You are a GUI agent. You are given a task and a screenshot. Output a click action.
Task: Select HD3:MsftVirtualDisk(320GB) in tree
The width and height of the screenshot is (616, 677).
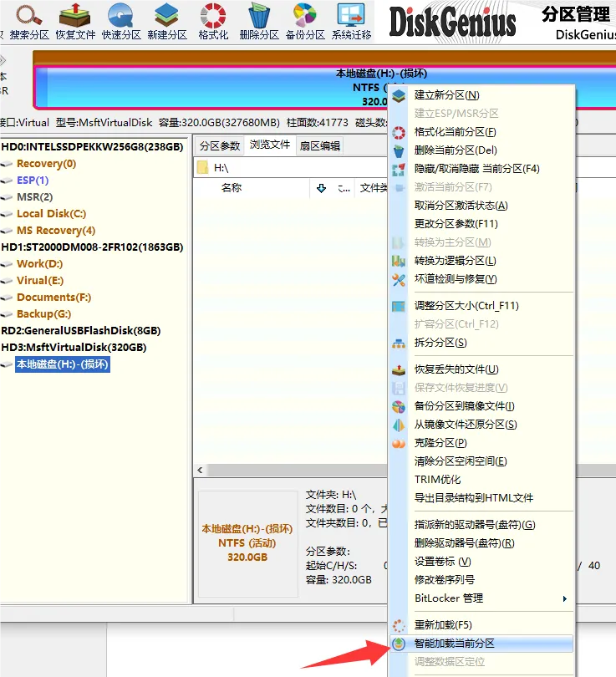click(74, 348)
